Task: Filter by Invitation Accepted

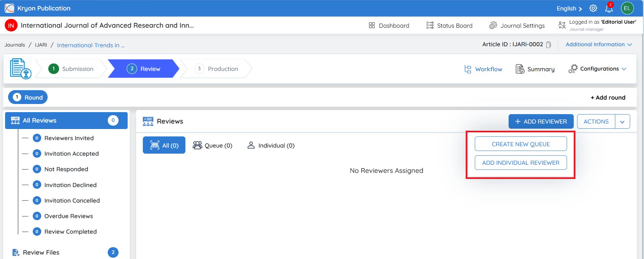Action: point(72,154)
